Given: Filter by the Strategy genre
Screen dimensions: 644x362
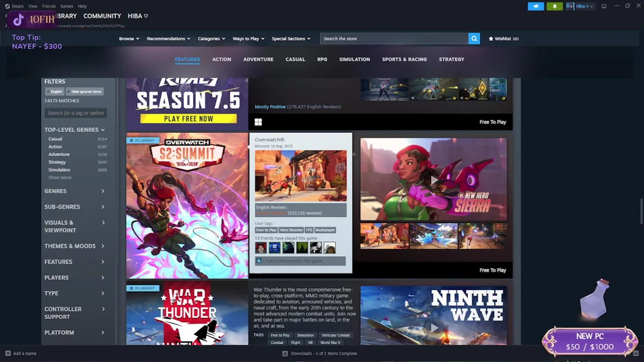Looking at the screenshot, I should click(x=57, y=162).
